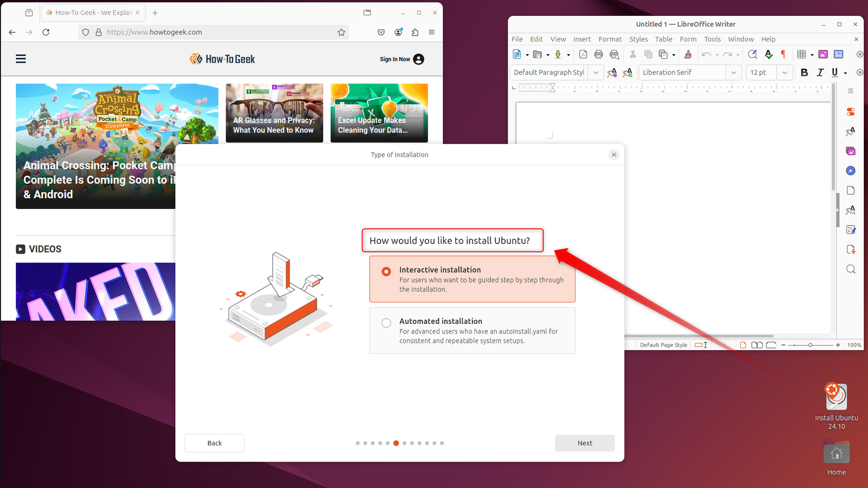Image resolution: width=868 pixels, height=488 pixels.
Task: Go Back in the installer wizard
Action: pos(214,443)
